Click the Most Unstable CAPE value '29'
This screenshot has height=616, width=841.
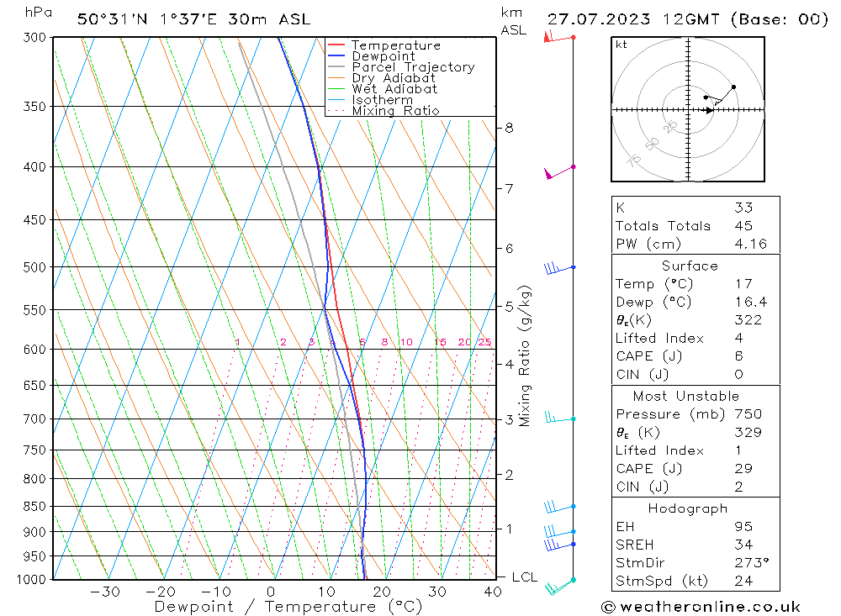(x=744, y=469)
